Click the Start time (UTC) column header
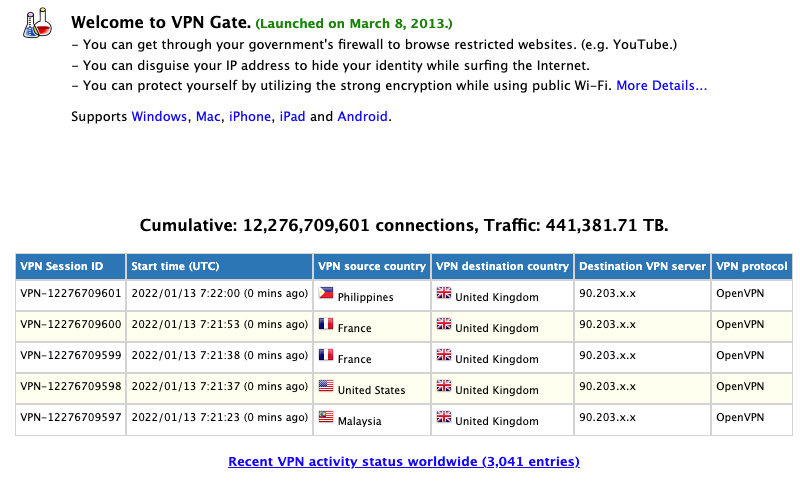The width and height of the screenshot is (800, 501). point(219,266)
